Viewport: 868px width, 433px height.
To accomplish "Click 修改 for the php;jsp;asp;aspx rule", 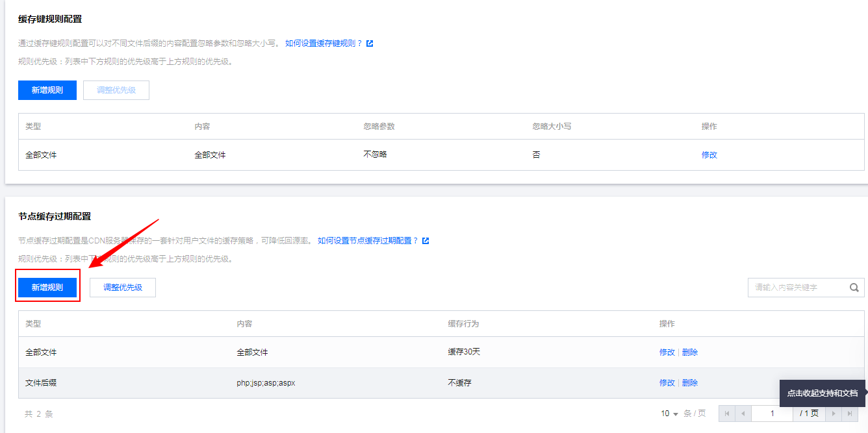I will 667,382.
